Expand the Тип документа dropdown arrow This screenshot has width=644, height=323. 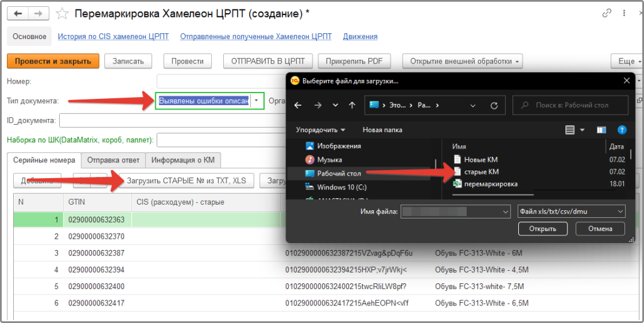click(257, 101)
